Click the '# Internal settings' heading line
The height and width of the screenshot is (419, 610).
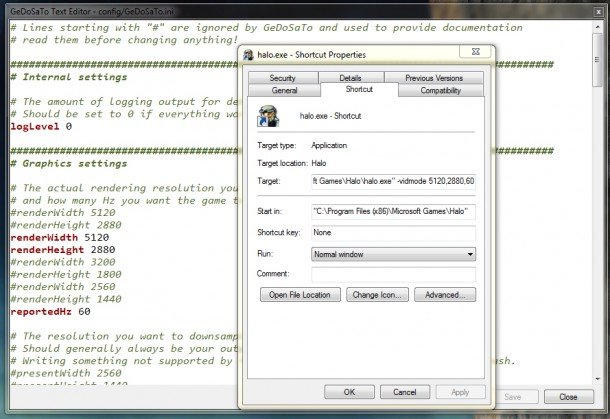coord(69,77)
